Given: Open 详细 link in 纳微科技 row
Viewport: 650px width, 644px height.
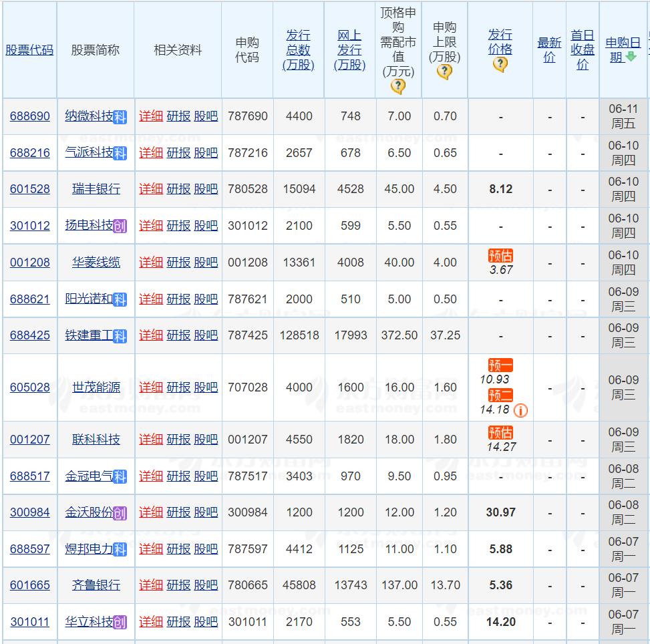Looking at the screenshot, I should (x=151, y=116).
